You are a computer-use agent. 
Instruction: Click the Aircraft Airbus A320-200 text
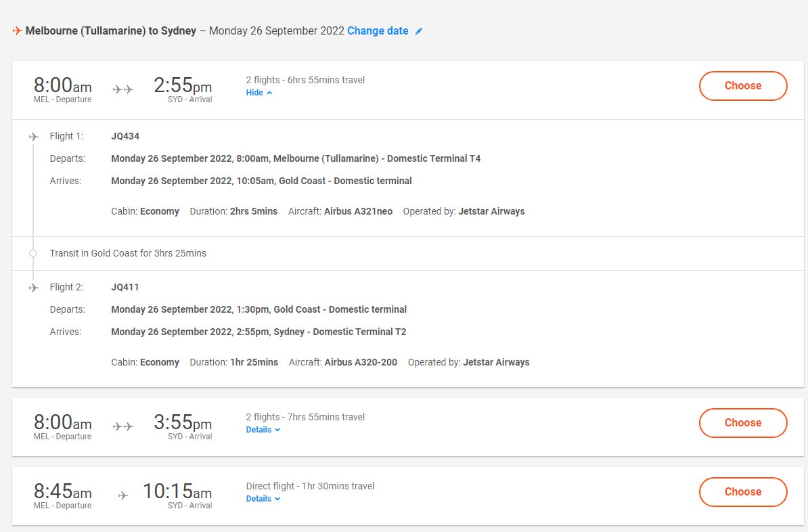coord(342,362)
